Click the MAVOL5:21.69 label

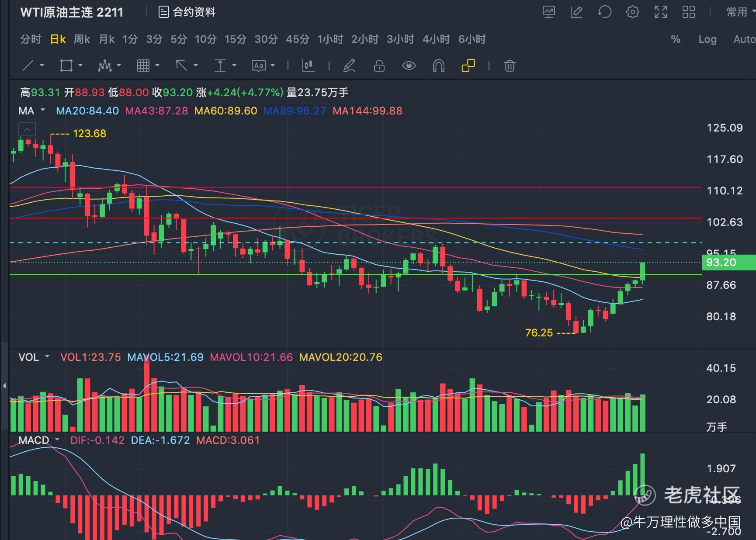pyautogui.click(x=165, y=357)
